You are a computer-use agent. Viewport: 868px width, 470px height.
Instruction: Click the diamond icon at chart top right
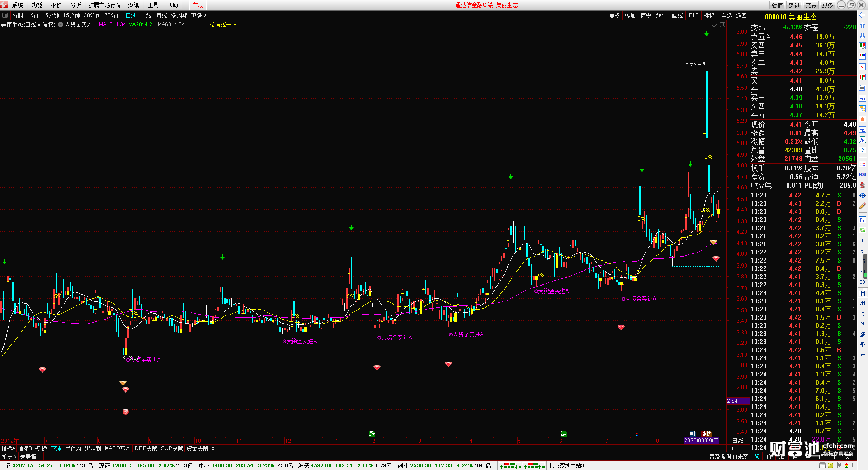tap(714, 24)
